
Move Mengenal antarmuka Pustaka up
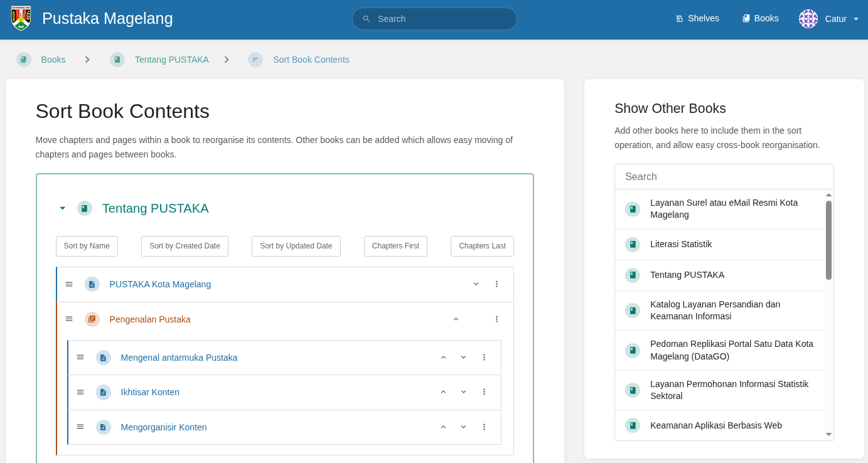[x=443, y=358]
